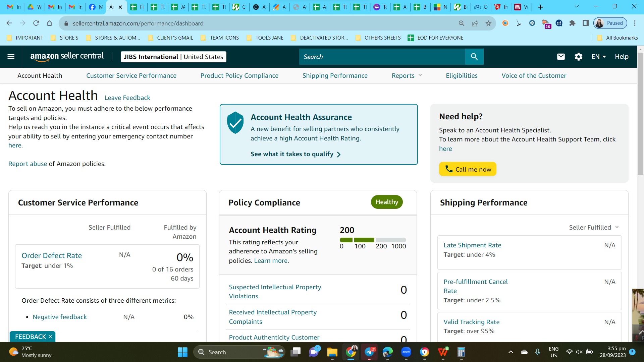Open Suspected Intellectual Property Violations

275,292
